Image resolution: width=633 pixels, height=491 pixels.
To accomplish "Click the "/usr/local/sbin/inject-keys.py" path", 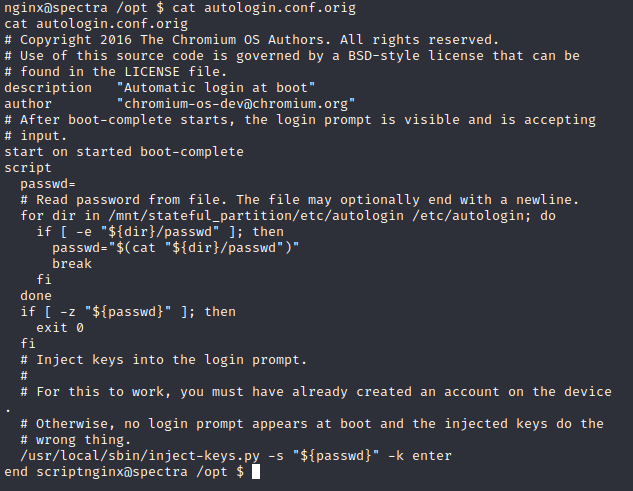I will (x=140, y=455).
